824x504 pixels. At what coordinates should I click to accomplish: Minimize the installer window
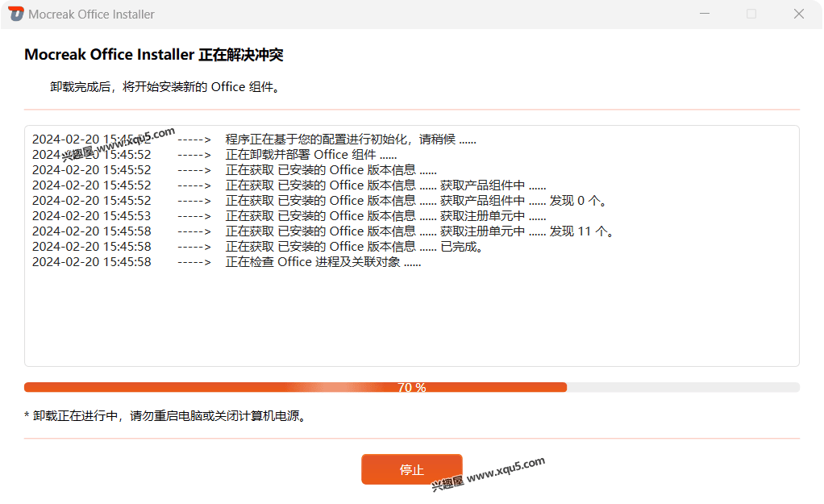705,15
